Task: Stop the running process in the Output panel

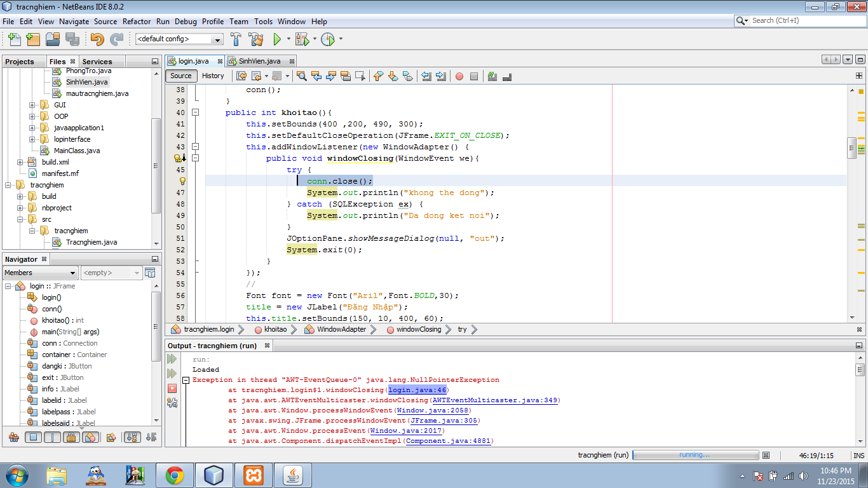Action: [172, 388]
